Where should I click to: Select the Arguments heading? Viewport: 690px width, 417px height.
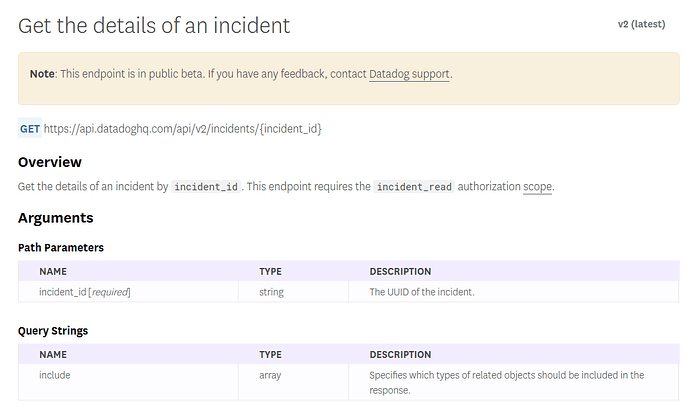[55, 218]
